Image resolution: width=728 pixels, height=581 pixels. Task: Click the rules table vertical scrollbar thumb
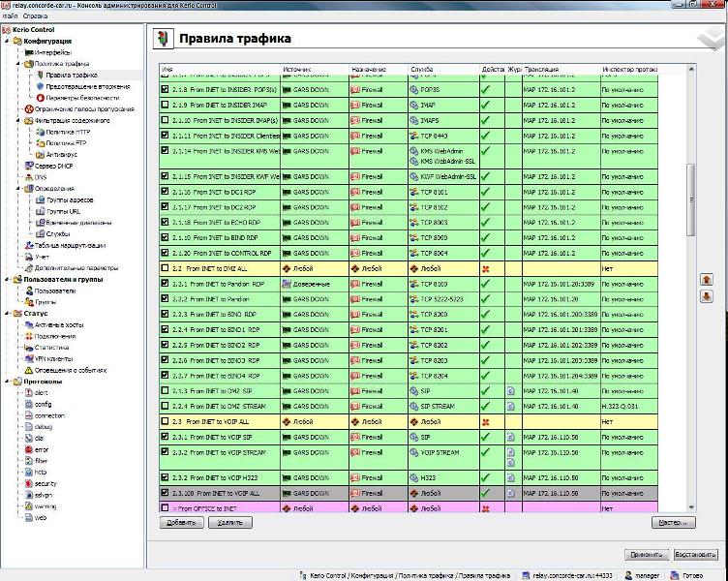[x=691, y=199]
